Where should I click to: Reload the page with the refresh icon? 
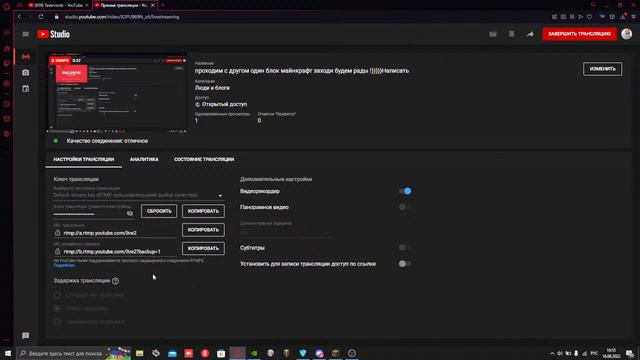click(41, 17)
